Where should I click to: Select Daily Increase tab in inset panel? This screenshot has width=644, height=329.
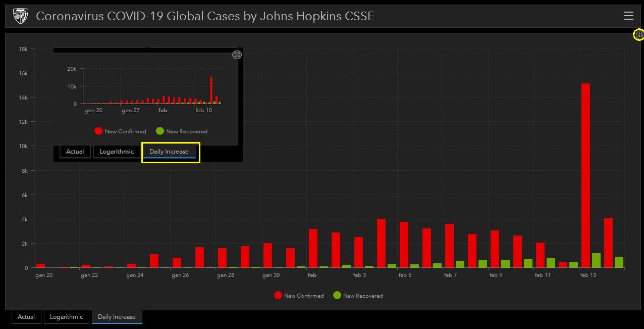coord(169,151)
